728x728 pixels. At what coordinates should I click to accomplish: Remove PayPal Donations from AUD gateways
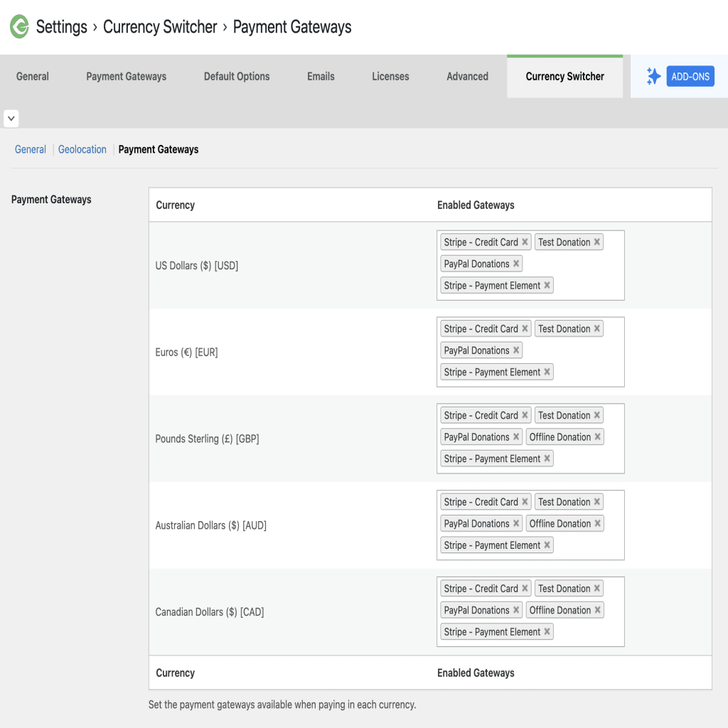516,523
